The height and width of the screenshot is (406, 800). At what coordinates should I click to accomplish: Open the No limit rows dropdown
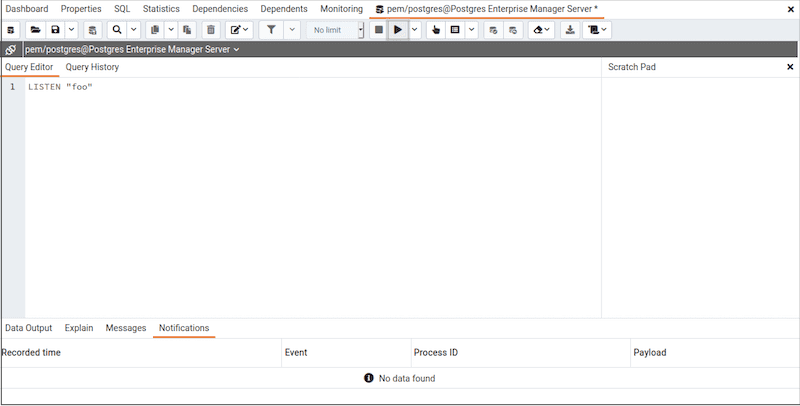tap(335, 30)
